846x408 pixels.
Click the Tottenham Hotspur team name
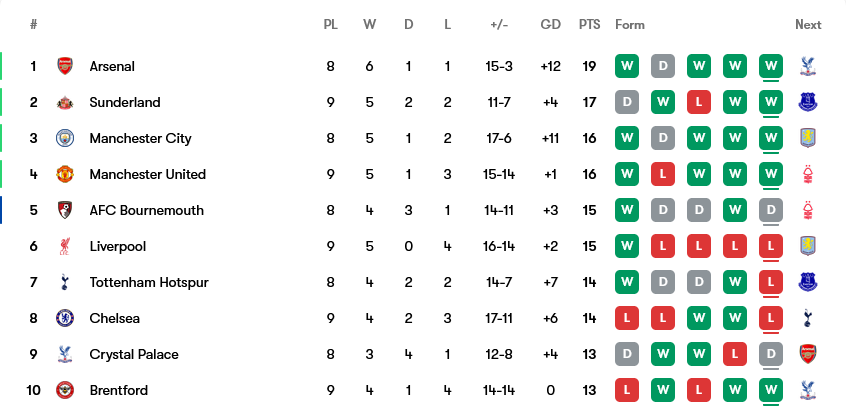coord(148,282)
